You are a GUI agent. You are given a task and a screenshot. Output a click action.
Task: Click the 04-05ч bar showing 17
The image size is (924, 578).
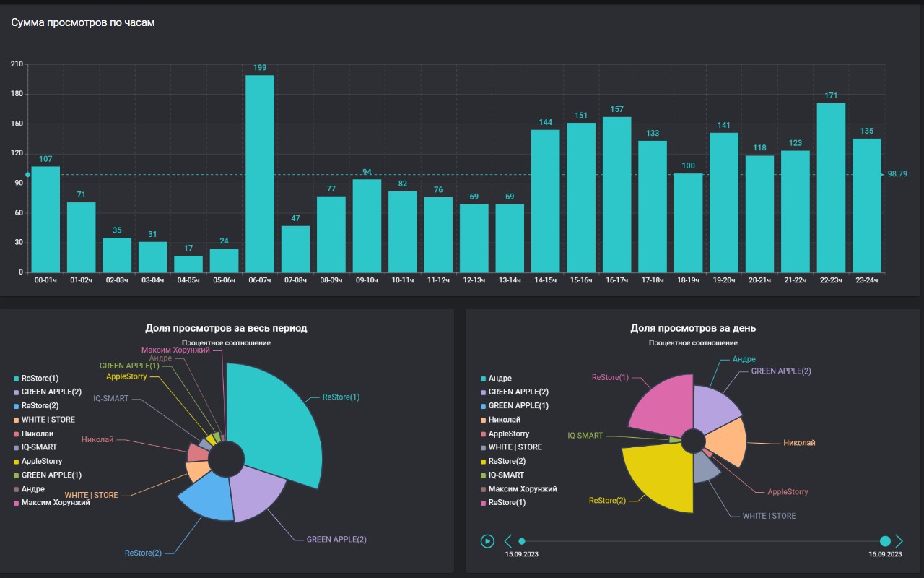point(188,264)
